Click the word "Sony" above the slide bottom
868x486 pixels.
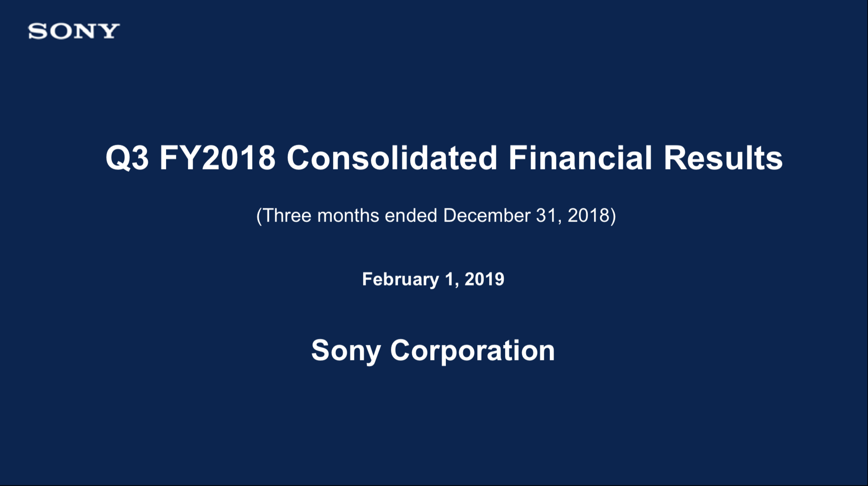(x=346, y=351)
